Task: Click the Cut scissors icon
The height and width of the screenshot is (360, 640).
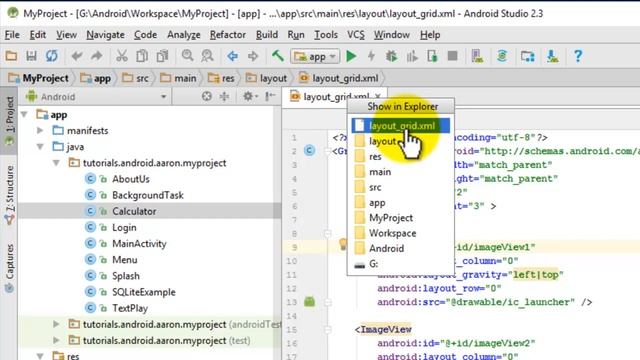Action: coord(122,56)
